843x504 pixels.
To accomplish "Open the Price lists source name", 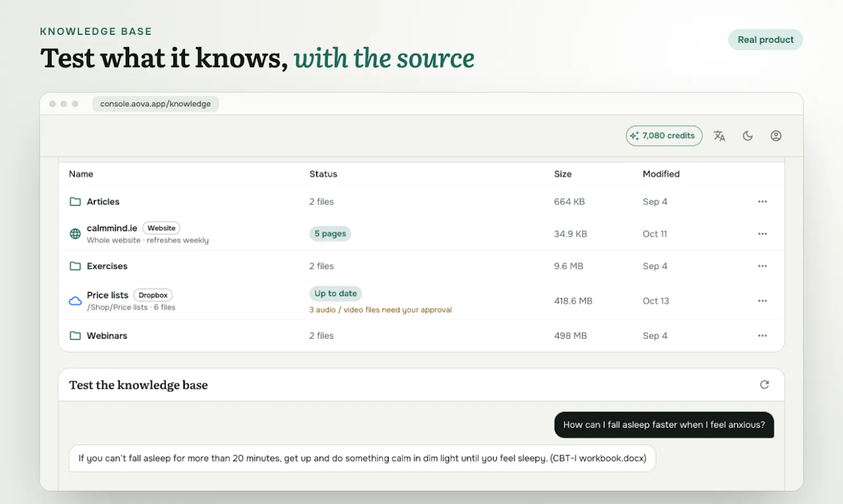I will point(107,295).
